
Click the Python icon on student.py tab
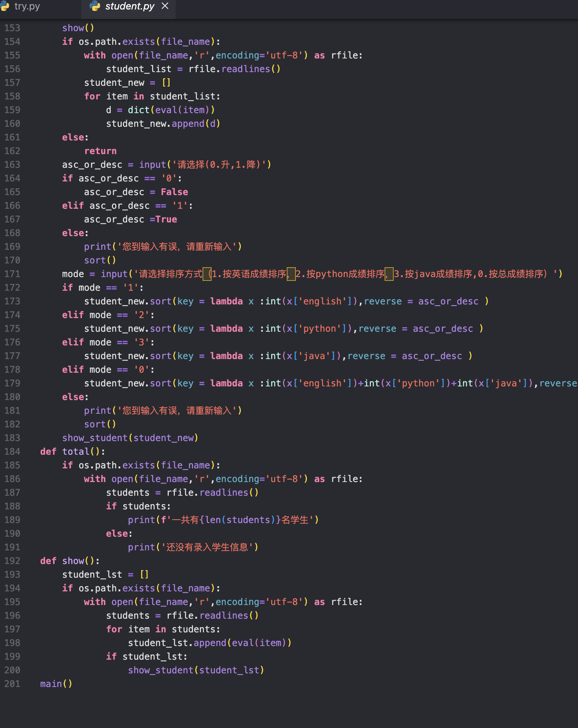(95, 6)
